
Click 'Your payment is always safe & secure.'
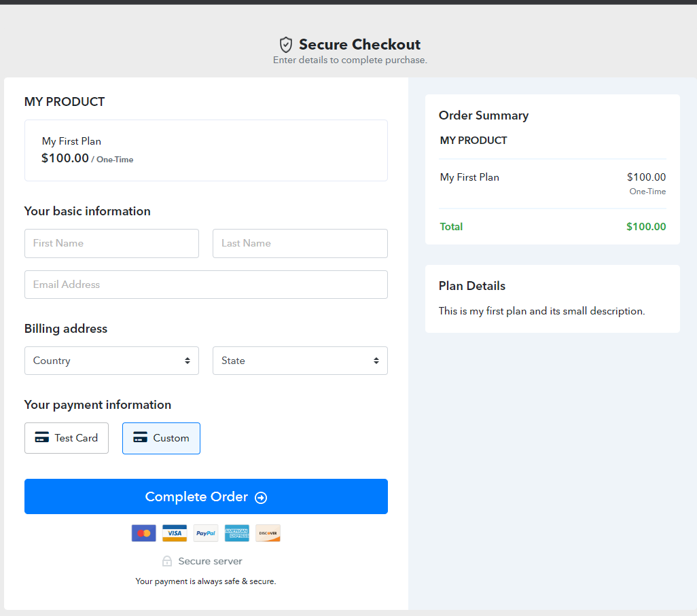[206, 581]
